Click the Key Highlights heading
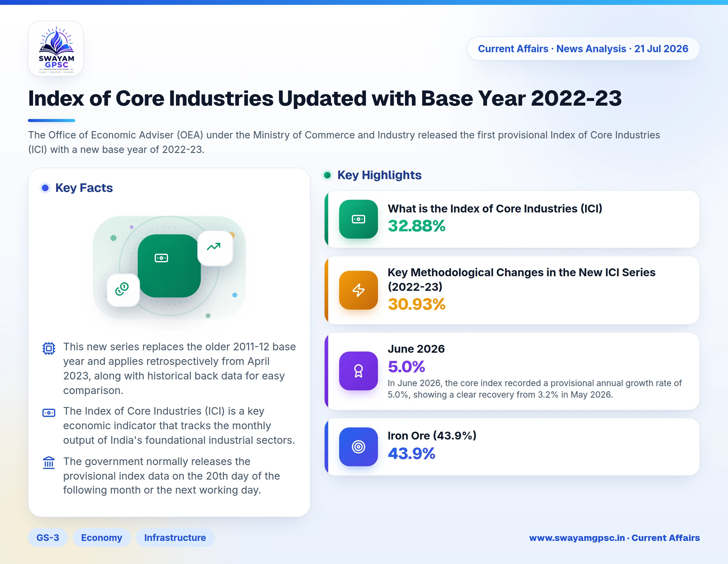Screen dimensions: 728x564 379,175
